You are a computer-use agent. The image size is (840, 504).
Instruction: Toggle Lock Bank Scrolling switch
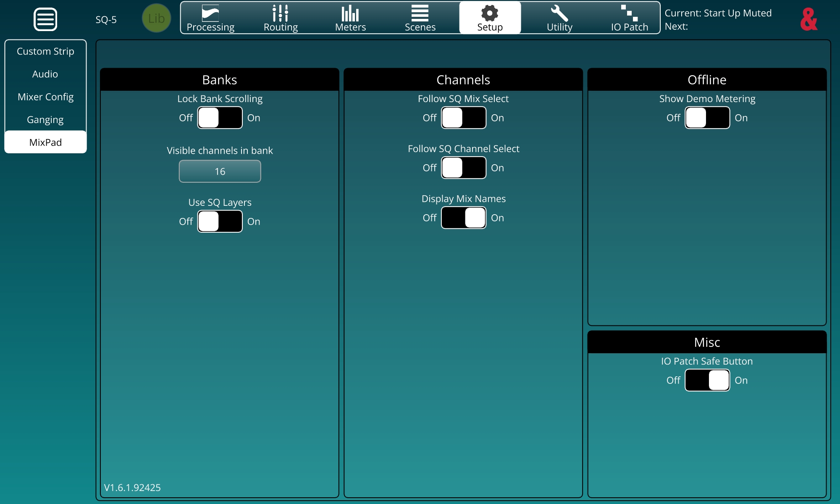(220, 118)
